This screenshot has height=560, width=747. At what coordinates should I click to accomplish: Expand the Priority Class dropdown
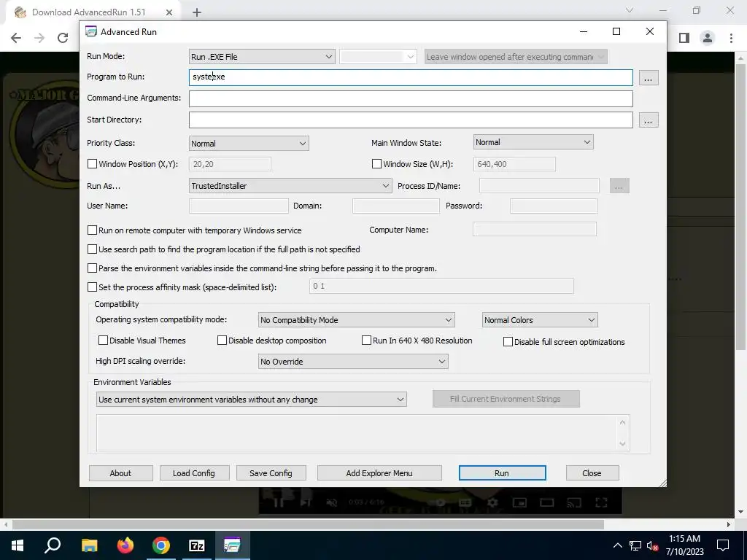[249, 144]
